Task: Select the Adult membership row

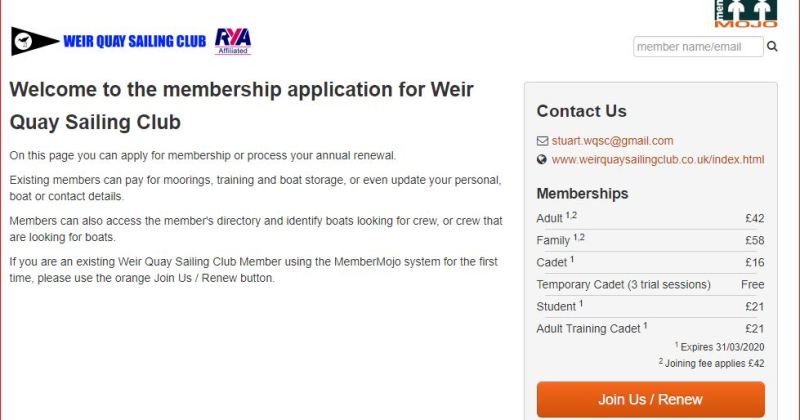Action: 650,218
